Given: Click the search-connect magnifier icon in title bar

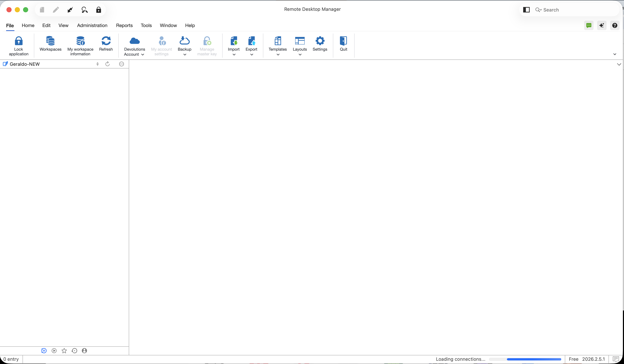Looking at the screenshot, I should (84, 10).
